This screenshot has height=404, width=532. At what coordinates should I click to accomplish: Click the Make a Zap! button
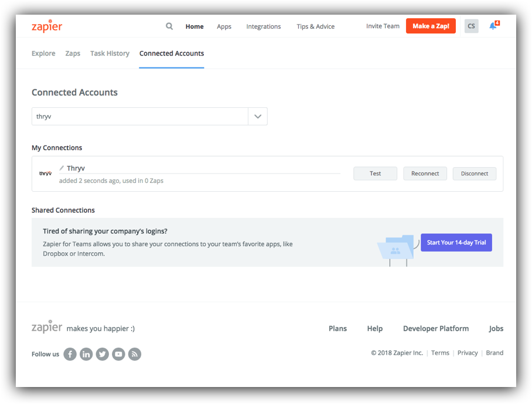(x=431, y=26)
